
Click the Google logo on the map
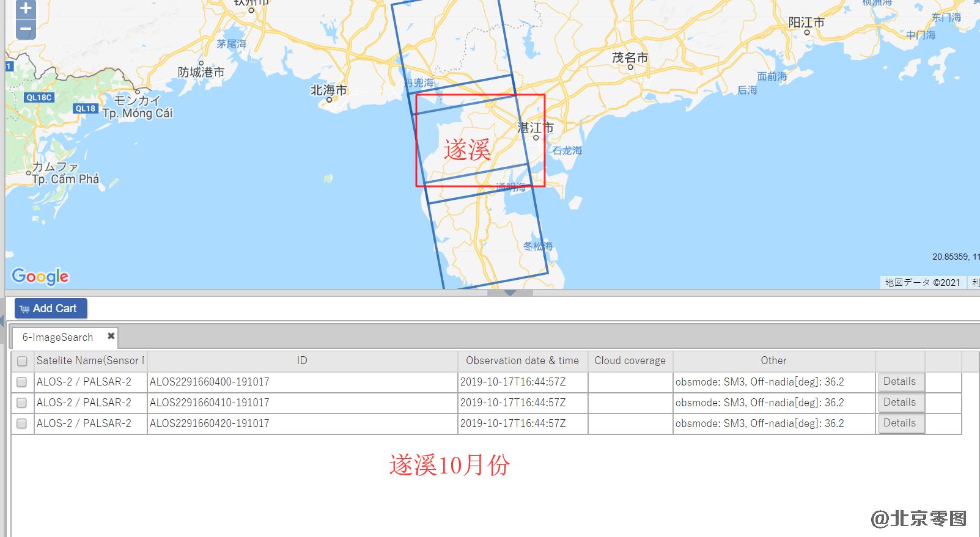pyautogui.click(x=40, y=277)
